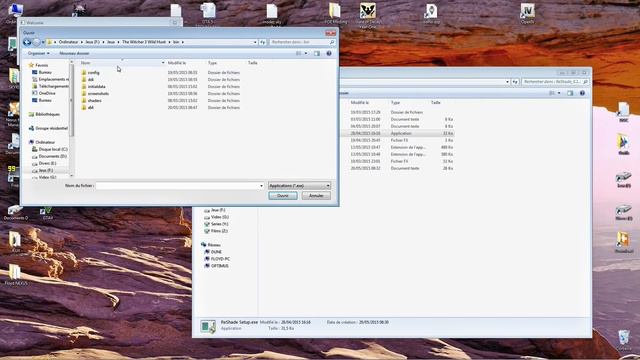
Task: Select Jeux (F:) in the breadcrumb path
Action: pyautogui.click(x=92, y=42)
